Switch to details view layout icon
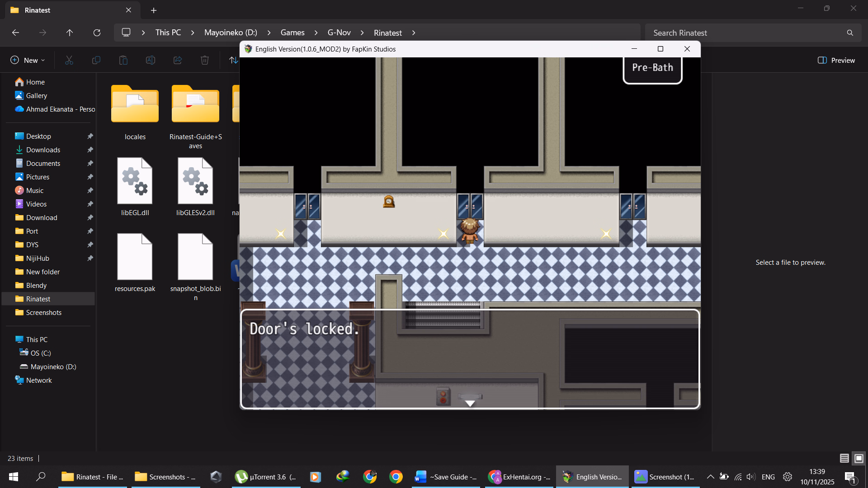Screen dimensions: 868x488 click(x=844, y=458)
